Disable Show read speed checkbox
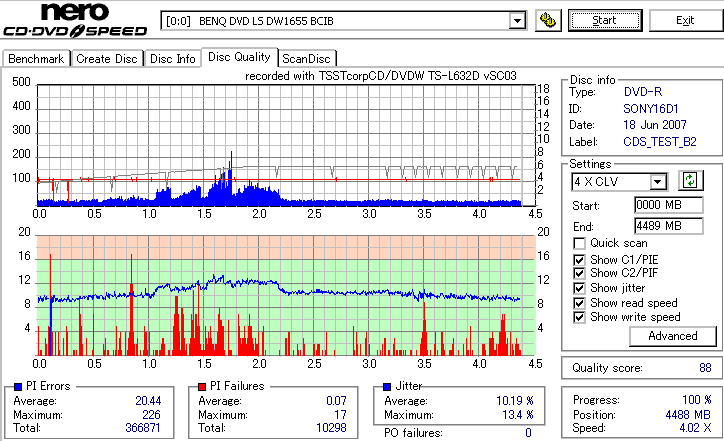 pyautogui.click(x=579, y=303)
